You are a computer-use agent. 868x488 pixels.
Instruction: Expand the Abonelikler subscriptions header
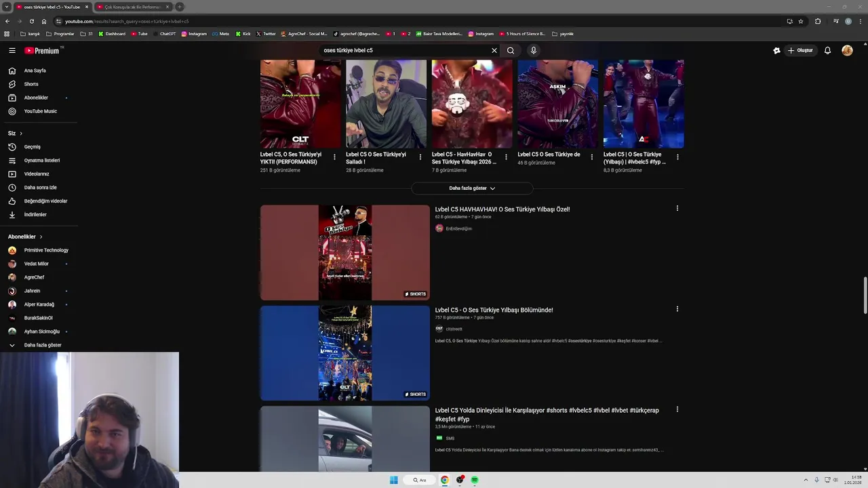pyautogui.click(x=25, y=237)
